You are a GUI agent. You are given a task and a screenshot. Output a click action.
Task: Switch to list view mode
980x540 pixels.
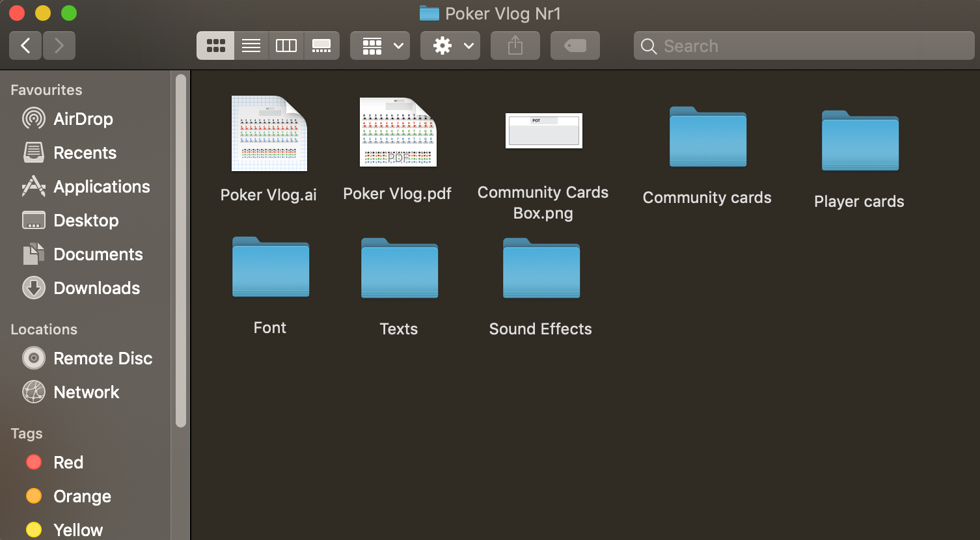(251, 46)
